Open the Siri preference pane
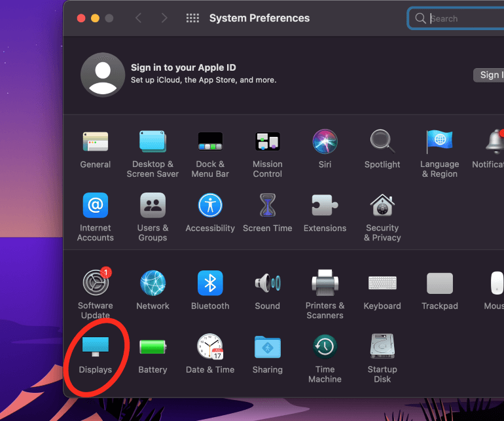The image size is (504, 421). [x=325, y=141]
